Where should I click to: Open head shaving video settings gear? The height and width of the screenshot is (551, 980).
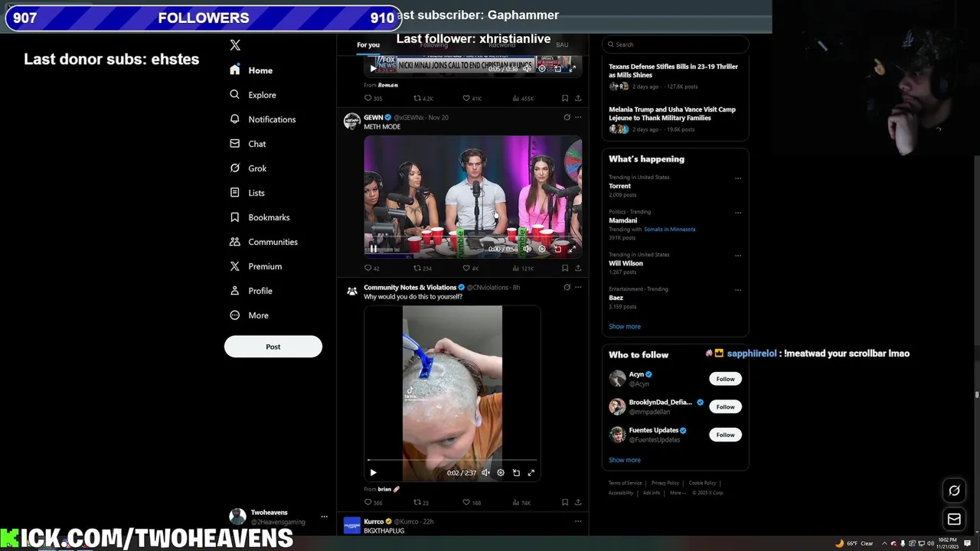(x=501, y=473)
